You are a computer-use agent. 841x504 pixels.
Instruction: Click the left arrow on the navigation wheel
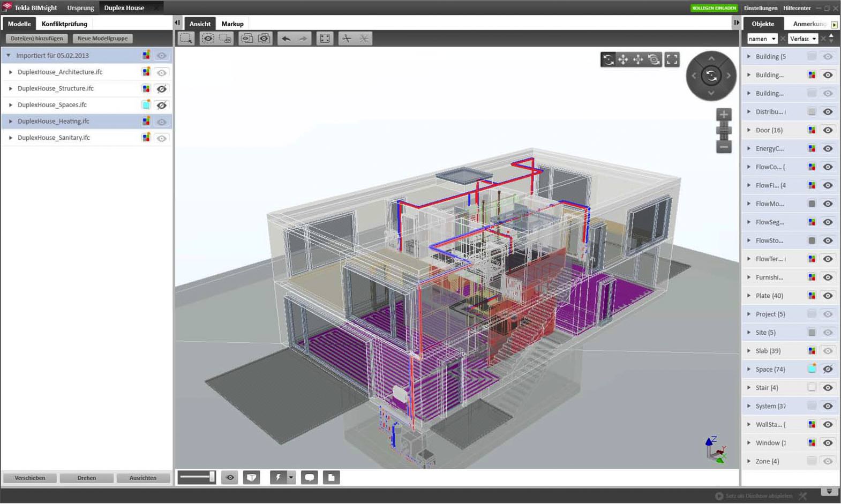click(694, 76)
